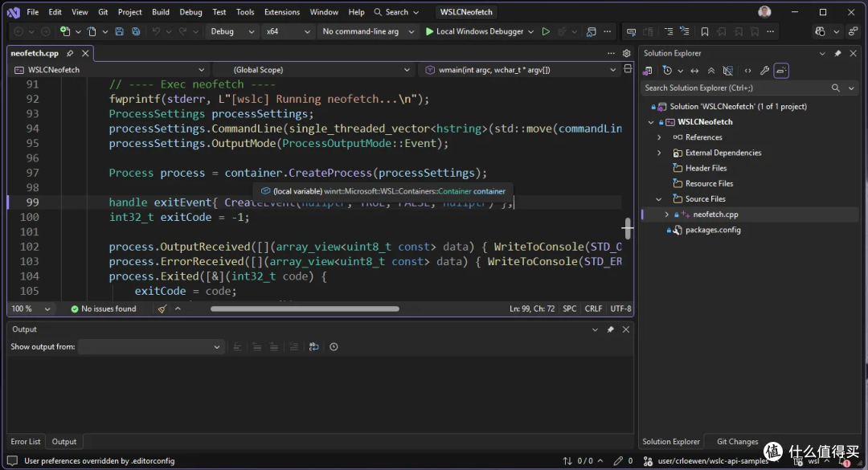The image size is (868, 470).
Task: Create a new item from toolbar
Action: click(x=65, y=31)
